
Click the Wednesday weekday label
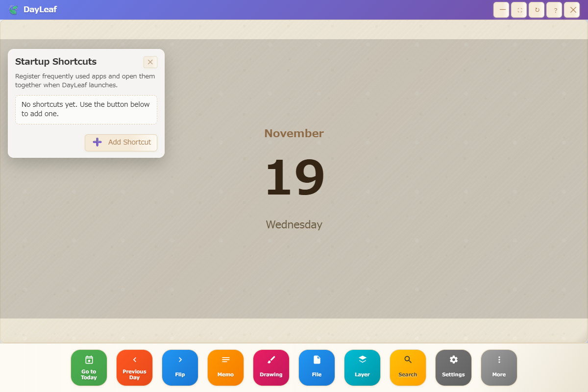pos(294,224)
